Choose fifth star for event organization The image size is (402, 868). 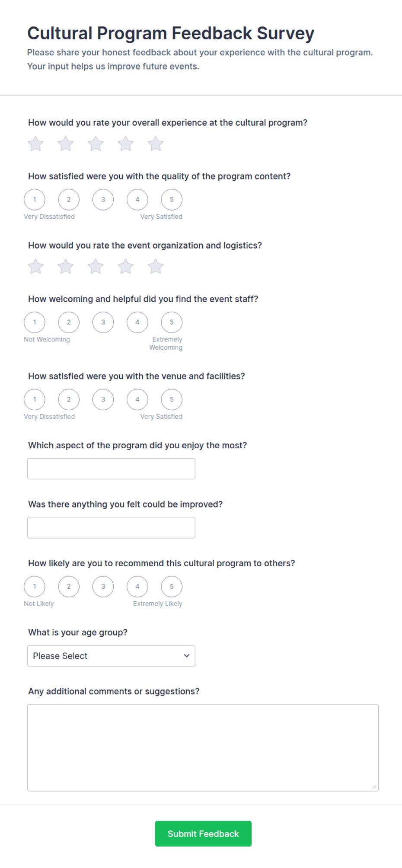point(156,267)
